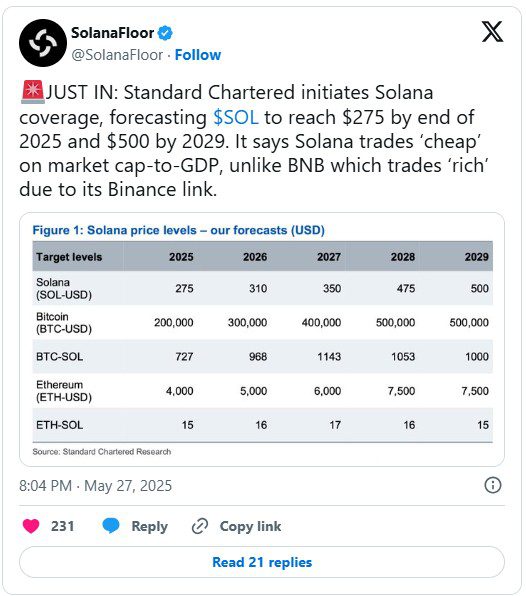Click SolanaFloor profile avatar
This screenshot has height=596, width=526.
pos(43,43)
